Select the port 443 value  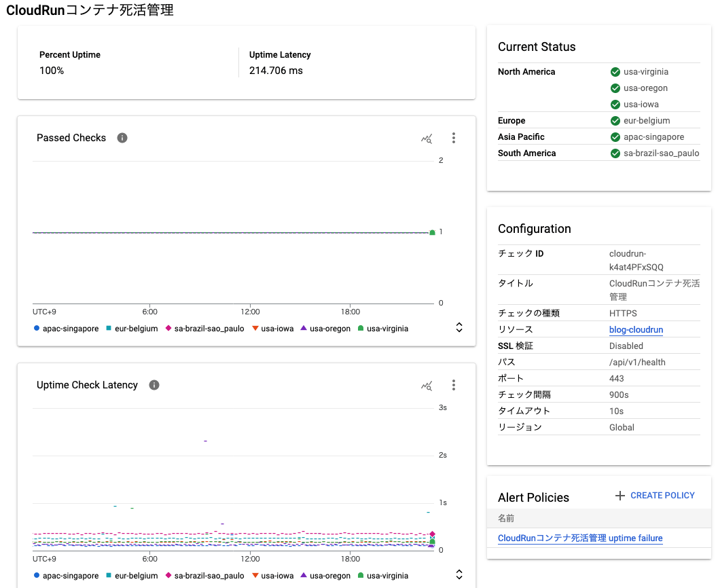(616, 378)
